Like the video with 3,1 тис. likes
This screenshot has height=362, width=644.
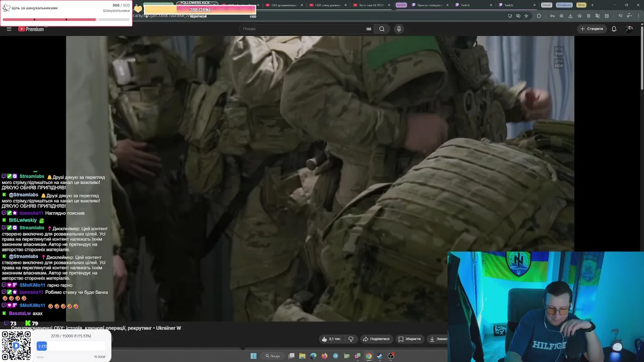point(331,339)
